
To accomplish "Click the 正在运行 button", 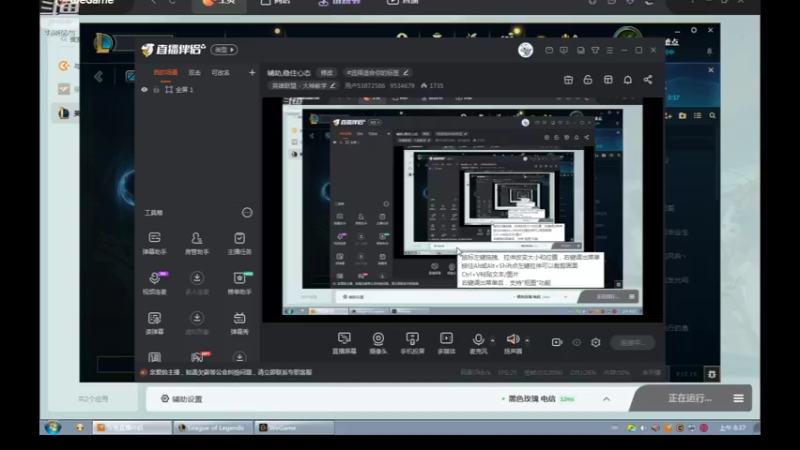I will click(x=689, y=398).
